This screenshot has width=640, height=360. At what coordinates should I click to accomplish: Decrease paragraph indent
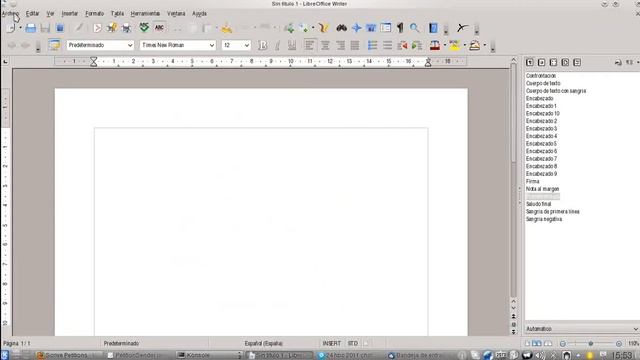click(x=402, y=45)
